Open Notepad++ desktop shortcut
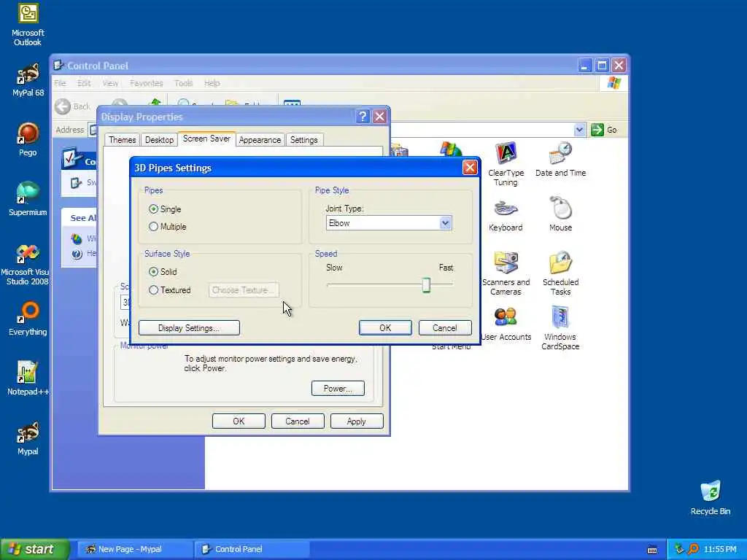 pyautogui.click(x=28, y=378)
